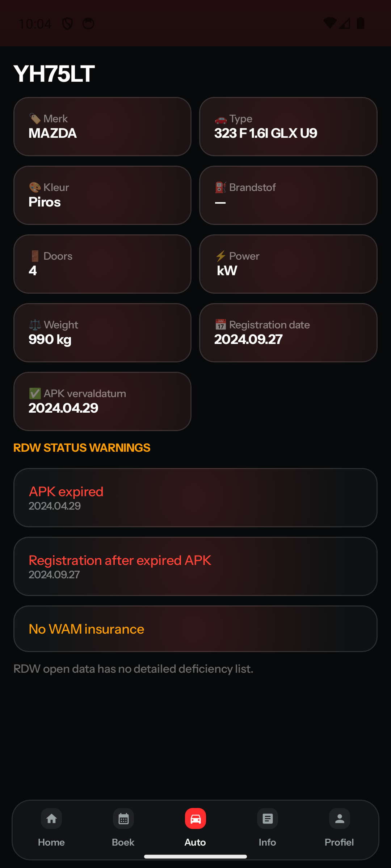Tap the Weight 990 kg card
The image size is (391, 868).
tap(102, 333)
